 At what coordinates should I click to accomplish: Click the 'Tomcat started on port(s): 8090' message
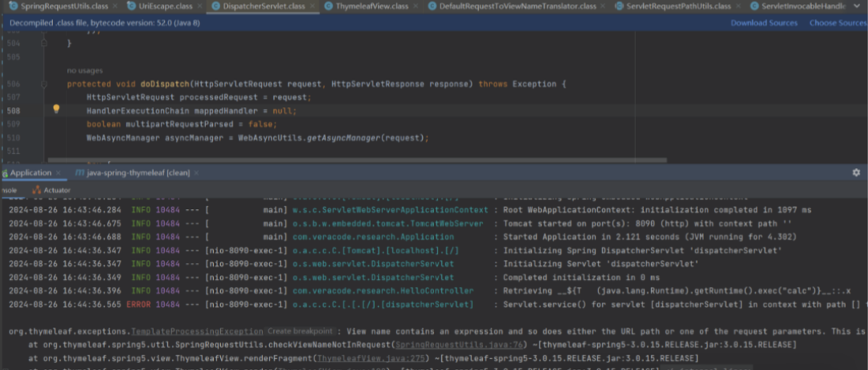pyautogui.click(x=647, y=223)
